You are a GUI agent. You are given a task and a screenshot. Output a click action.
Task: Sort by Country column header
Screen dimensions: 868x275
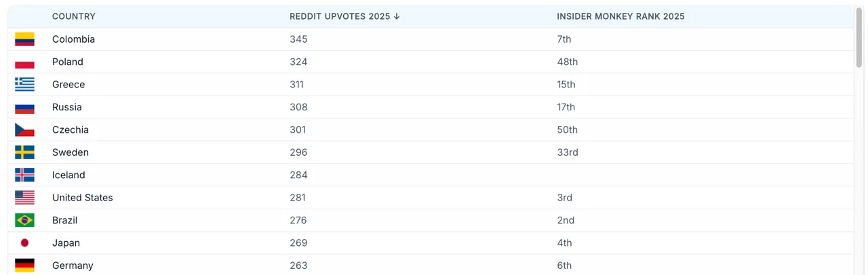coord(74,16)
